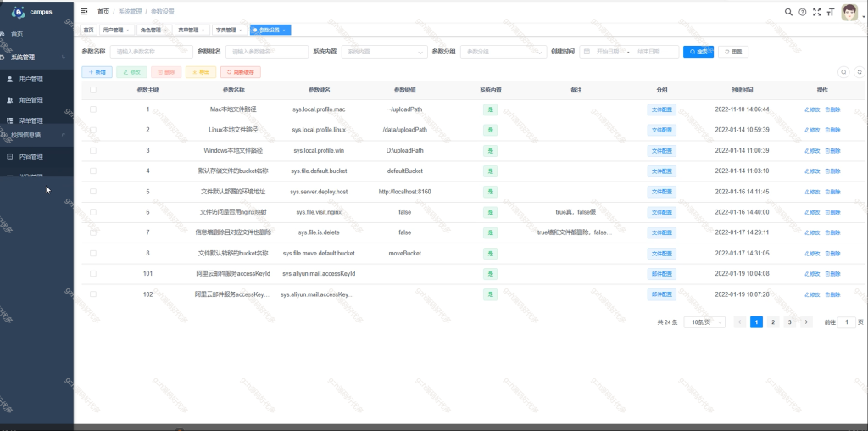Close the 菜单管理 tab
This screenshot has width=868, height=431.
point(203,31)
